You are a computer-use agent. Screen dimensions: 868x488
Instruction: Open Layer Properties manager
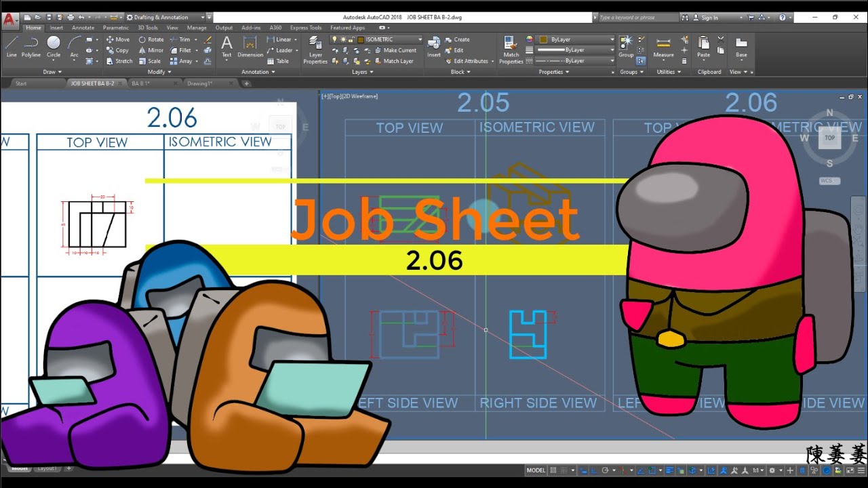[x=315, y=49]
